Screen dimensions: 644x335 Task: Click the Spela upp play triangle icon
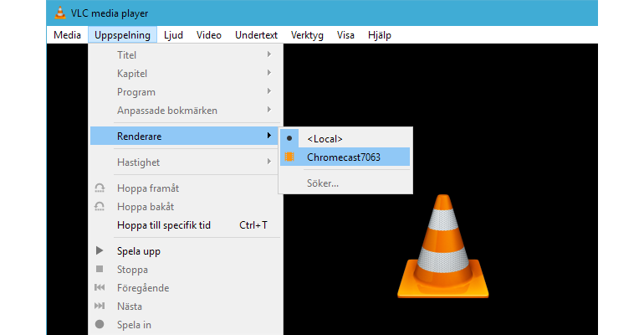tap(100, 250)
